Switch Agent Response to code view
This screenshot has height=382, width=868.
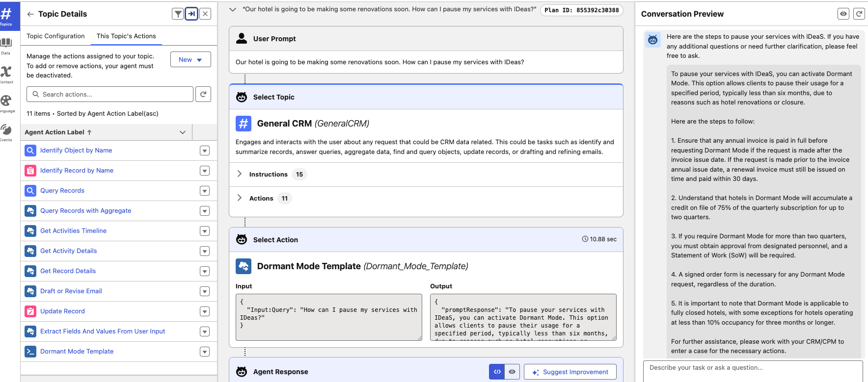coord(497,372)
